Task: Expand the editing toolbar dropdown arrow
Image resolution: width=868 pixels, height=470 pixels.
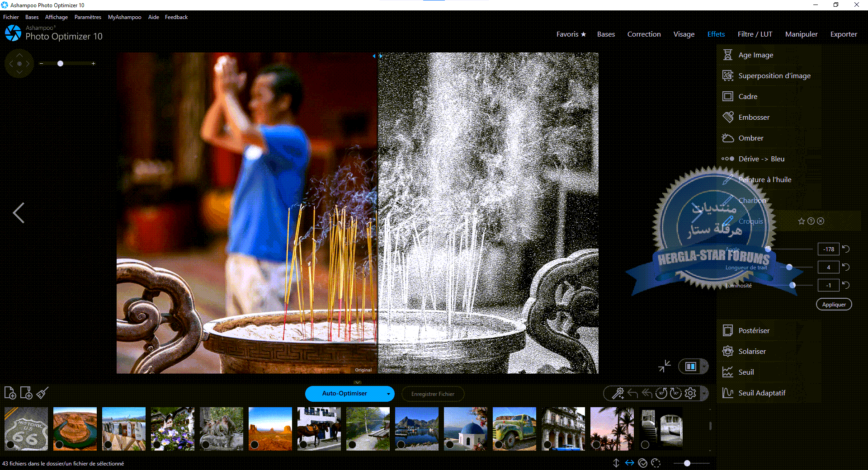Action: click(x=704, y=394)
